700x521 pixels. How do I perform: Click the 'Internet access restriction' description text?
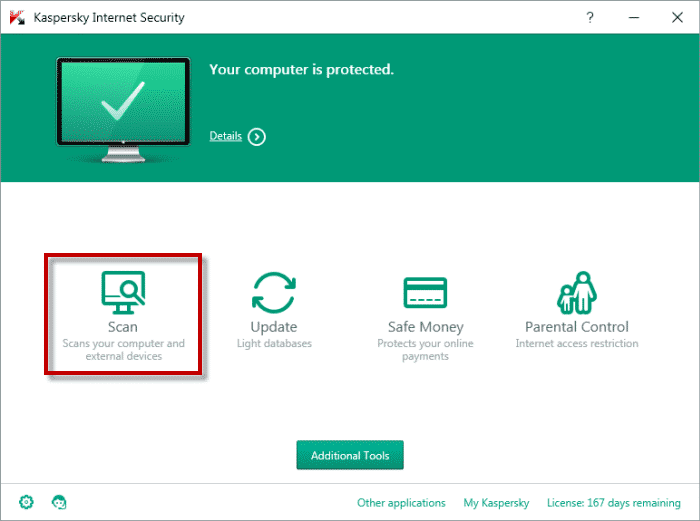(x=577, y=344)
